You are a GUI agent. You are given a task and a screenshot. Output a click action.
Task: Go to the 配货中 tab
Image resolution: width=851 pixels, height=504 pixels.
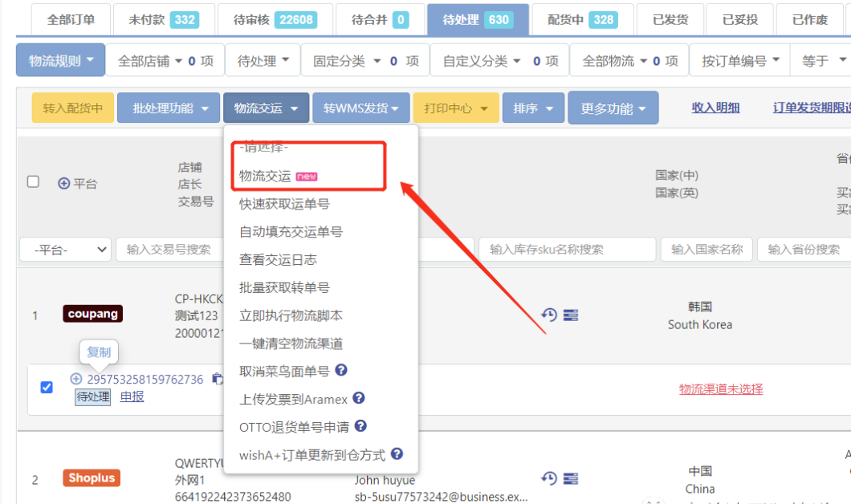(582, 20)
